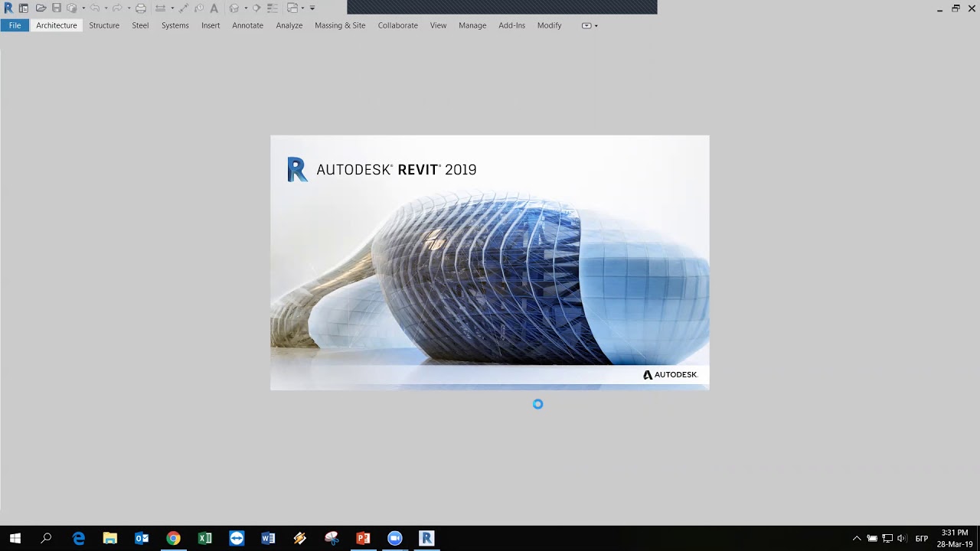Click the Redo arrow icon
980x551 pixels.
tap(117, 8)
